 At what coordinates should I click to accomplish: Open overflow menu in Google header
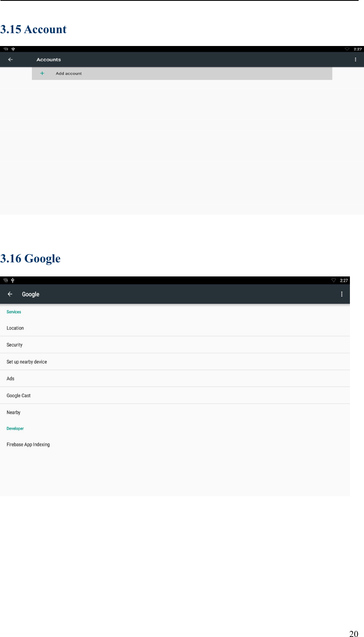tap(342, 294)
